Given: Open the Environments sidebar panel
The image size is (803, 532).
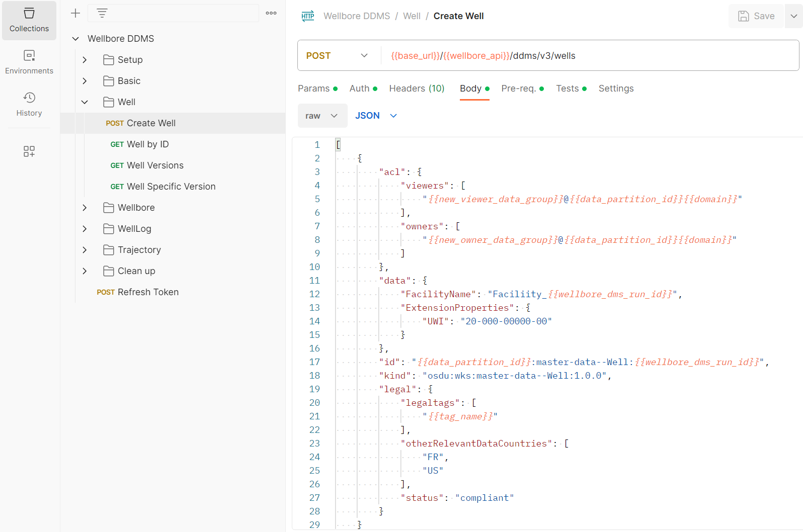Looking at the screenshot, I should [x=29, y=62].
